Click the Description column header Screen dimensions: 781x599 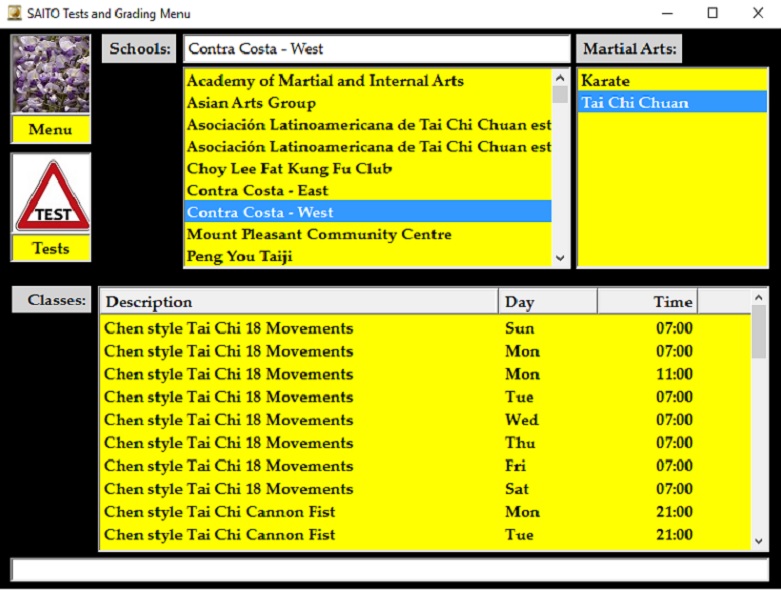299,302
